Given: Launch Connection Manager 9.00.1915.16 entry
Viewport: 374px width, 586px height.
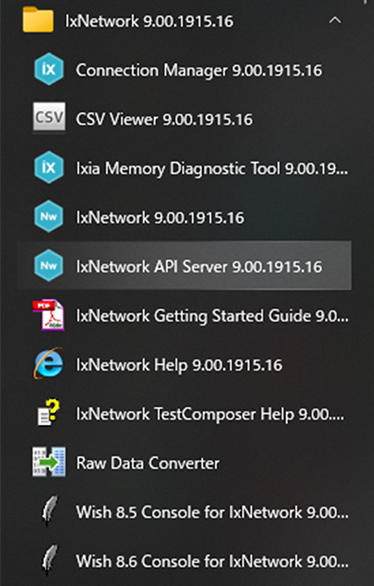Looking at the screenshot, I should 184,70.
